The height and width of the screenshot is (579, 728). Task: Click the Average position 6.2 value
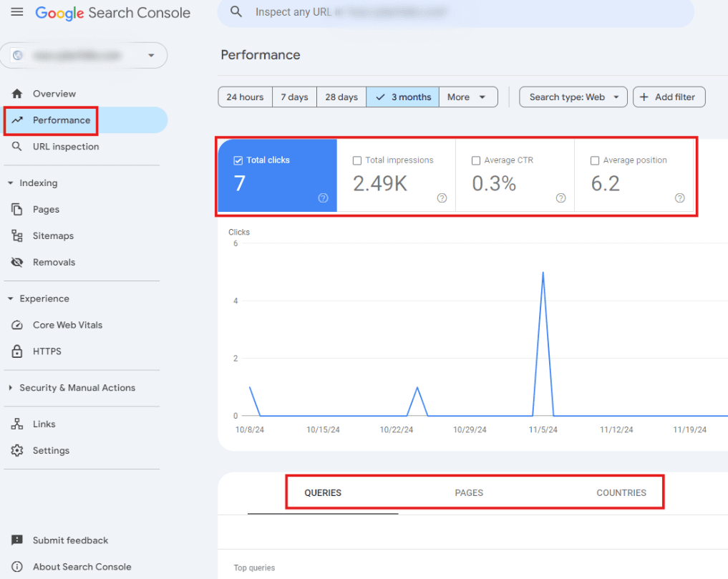click(605, 183)
